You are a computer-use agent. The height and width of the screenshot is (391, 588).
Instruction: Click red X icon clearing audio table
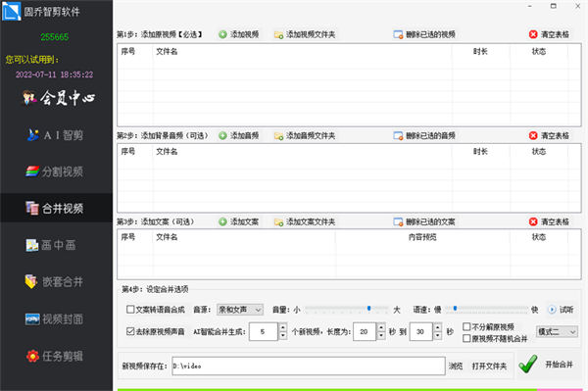(533, 135)
